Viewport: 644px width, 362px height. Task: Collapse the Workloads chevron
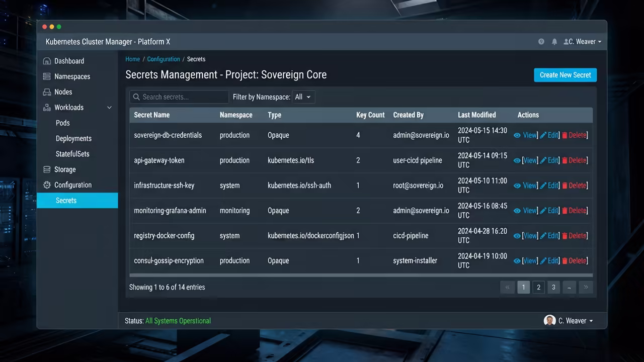pos(109,108)
